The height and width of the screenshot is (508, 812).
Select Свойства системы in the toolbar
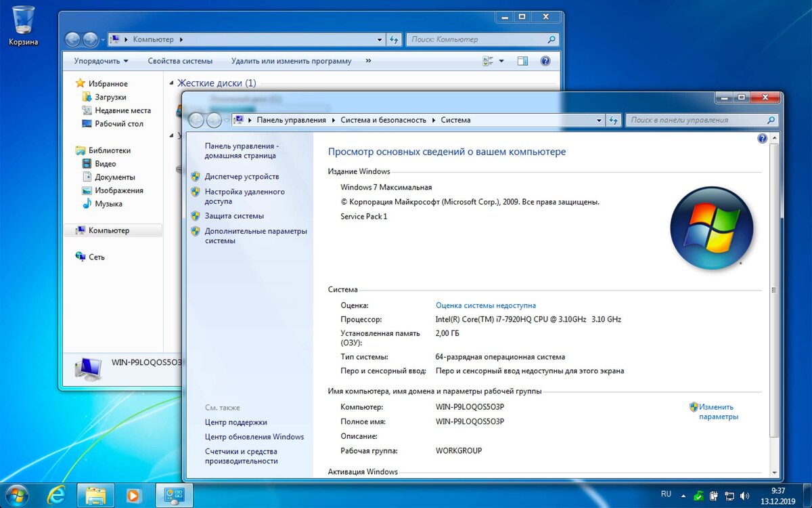click(x=179, y=61)
